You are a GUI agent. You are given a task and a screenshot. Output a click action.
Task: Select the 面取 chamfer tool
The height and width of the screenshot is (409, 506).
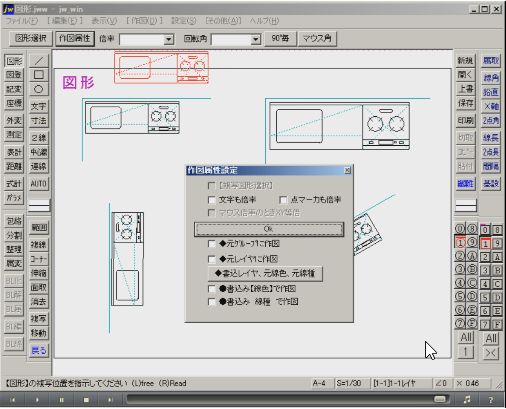point(39,287)
